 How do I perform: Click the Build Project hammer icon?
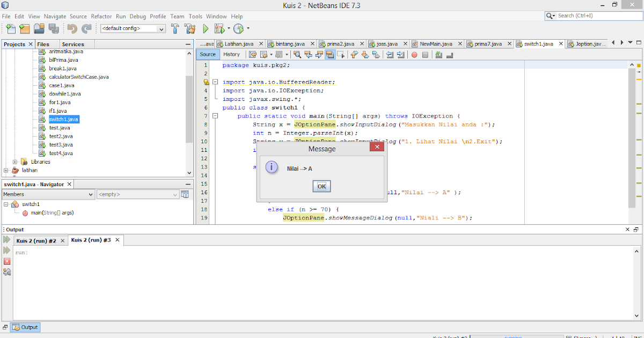tap(175, 28)
